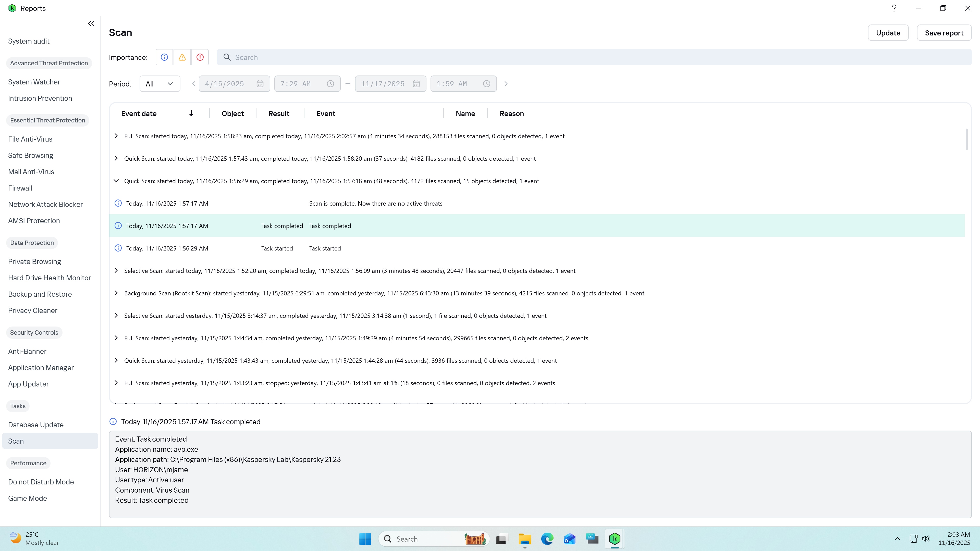Image resolution: width=980 pixels, height=551 pixels.
Task: Open Outlook from taskbar
Action: click(570, 539)
